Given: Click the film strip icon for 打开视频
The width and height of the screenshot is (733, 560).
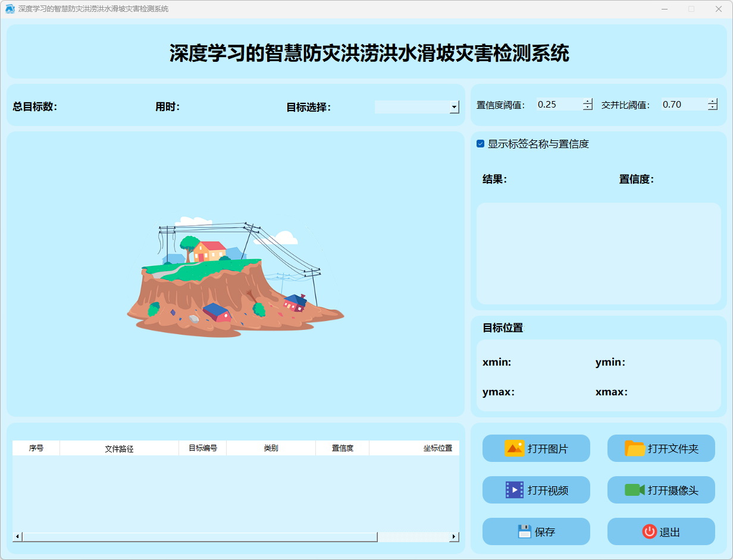Looking at the screenshot, I should tap(514, 490).
